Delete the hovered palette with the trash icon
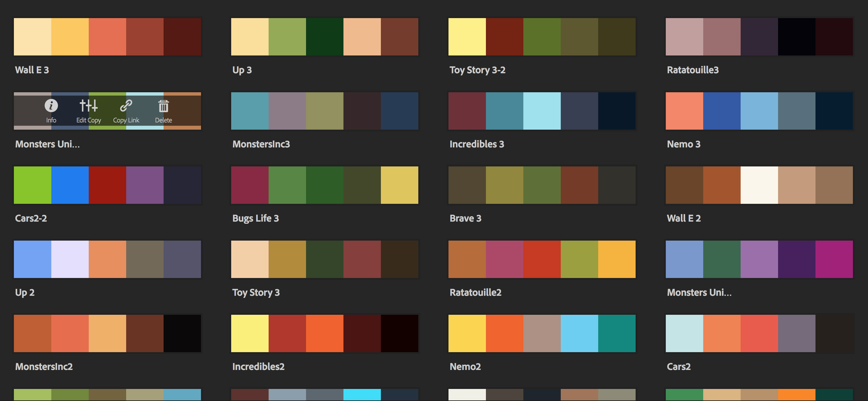 tap(163, 106)
